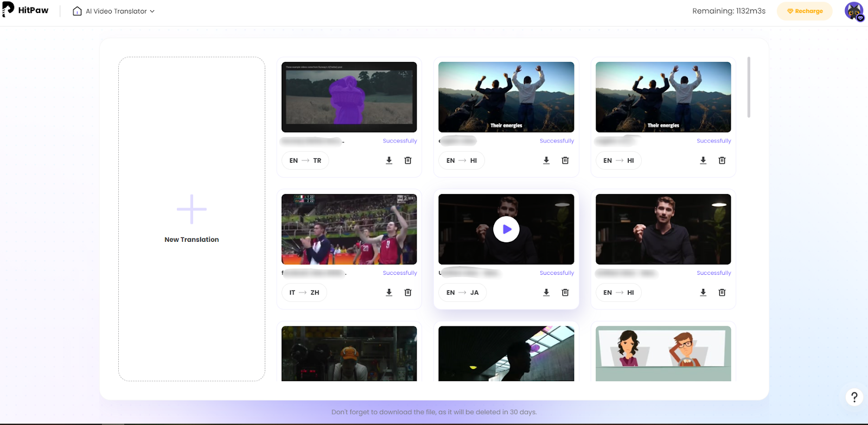This screenshot has height=425, width=868.
Task: Play the EN to JA video
Action: (506, 229)
